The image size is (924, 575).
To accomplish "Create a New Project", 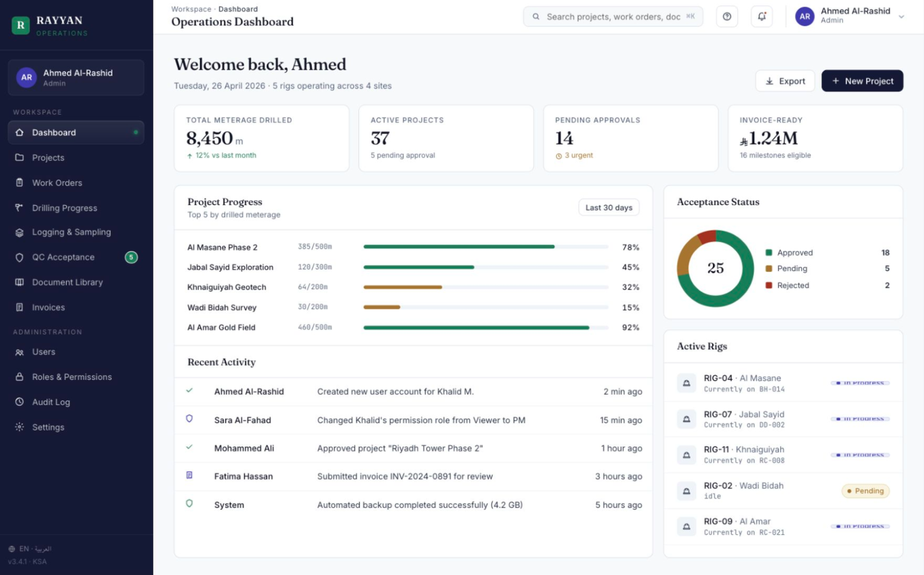I will (x=862, y=81).
